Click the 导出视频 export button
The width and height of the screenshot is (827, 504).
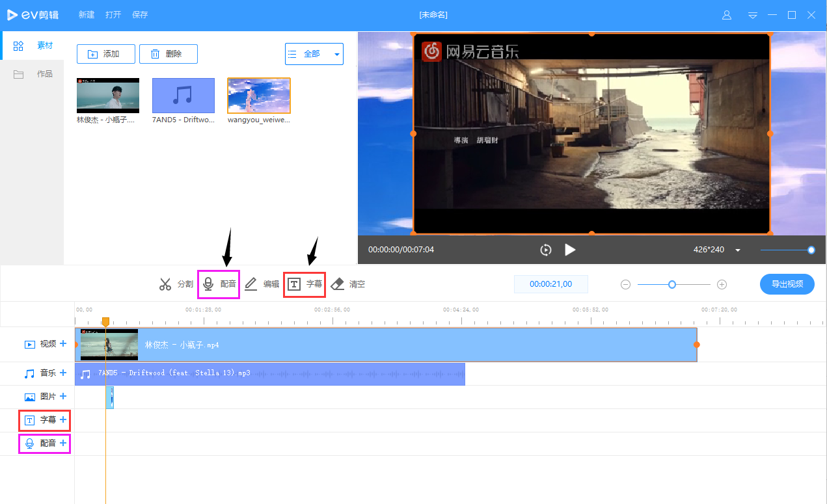point(787,284)
